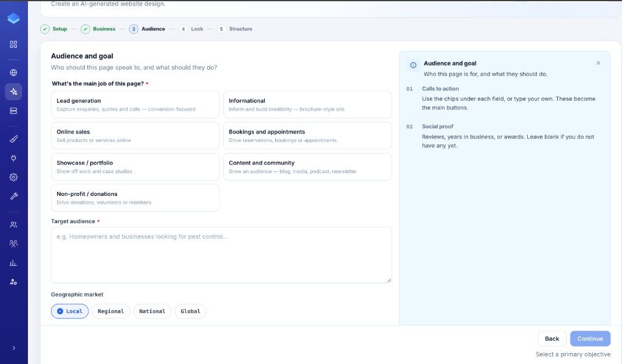Choose Lead generation as main job
Screen dimensions: 622x364
(135, 104)
